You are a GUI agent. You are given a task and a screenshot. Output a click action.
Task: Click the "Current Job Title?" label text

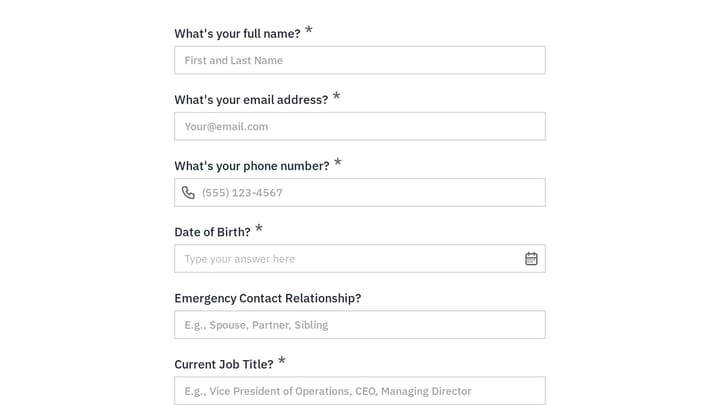point(224,364)
